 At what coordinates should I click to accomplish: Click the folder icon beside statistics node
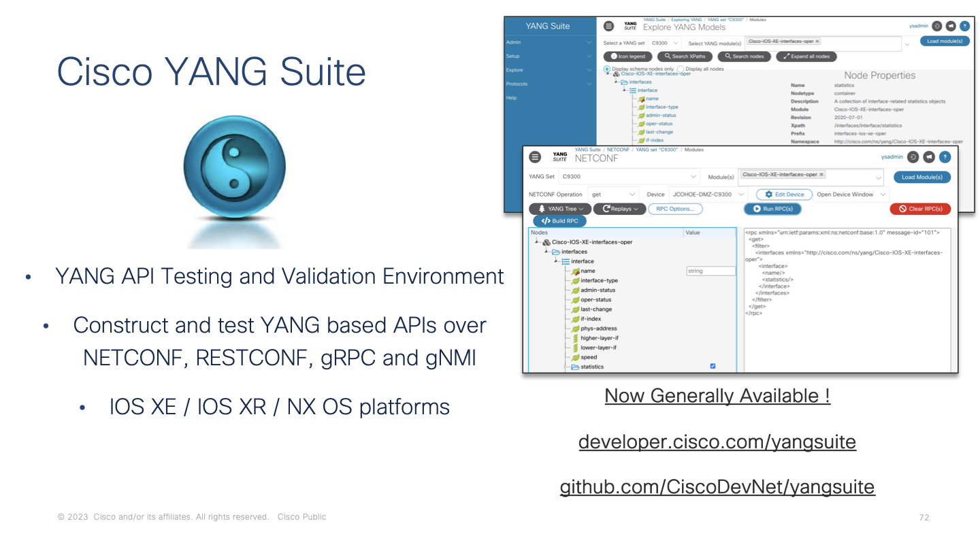tap(575, 367)
